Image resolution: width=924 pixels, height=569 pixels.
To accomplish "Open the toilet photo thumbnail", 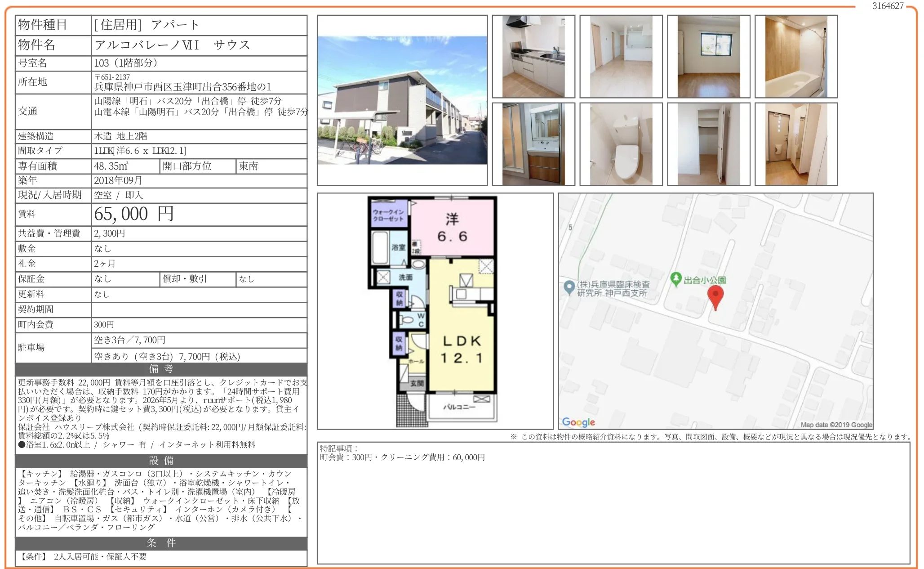I will [621, 144].
